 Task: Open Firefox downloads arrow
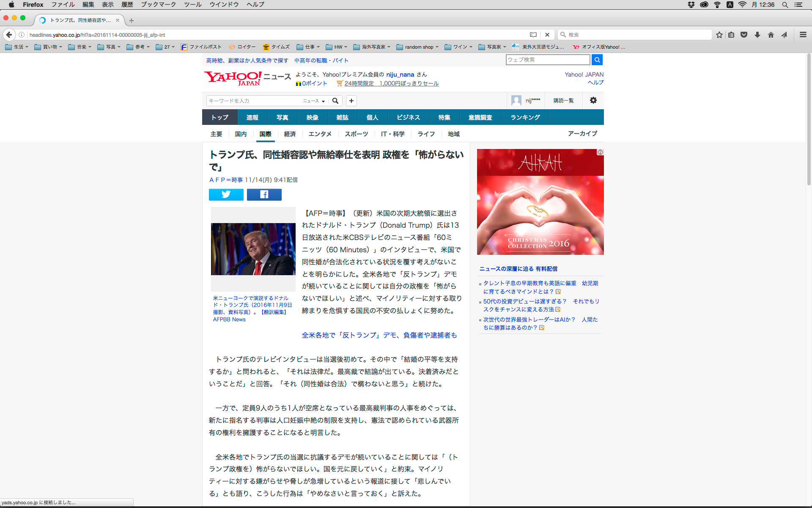click(x=757, y=35)
